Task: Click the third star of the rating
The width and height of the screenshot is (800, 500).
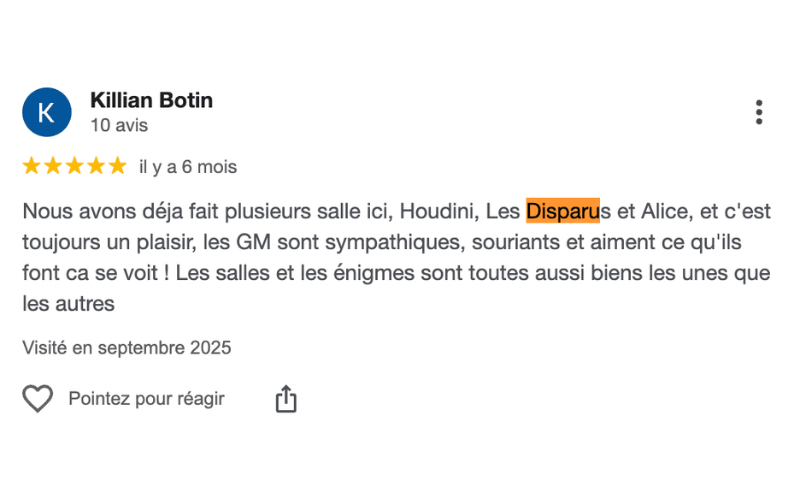Action: (x=75, y=166)
